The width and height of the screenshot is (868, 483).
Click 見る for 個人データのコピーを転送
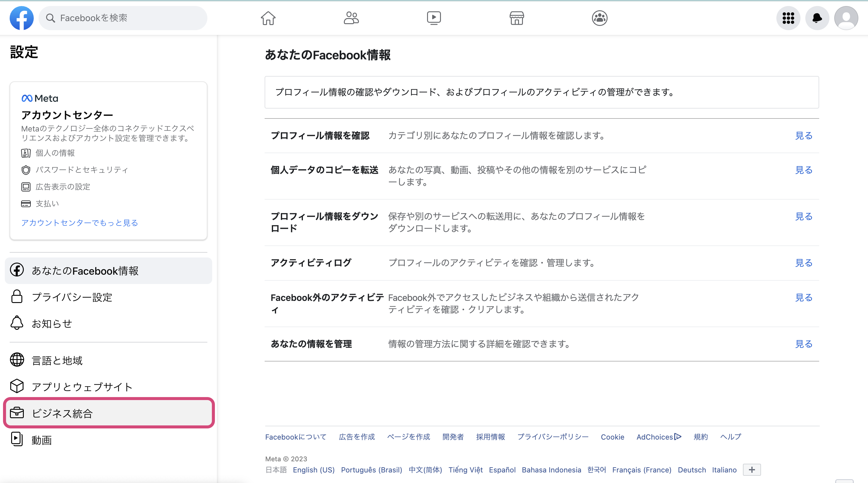tap(804, 170)
